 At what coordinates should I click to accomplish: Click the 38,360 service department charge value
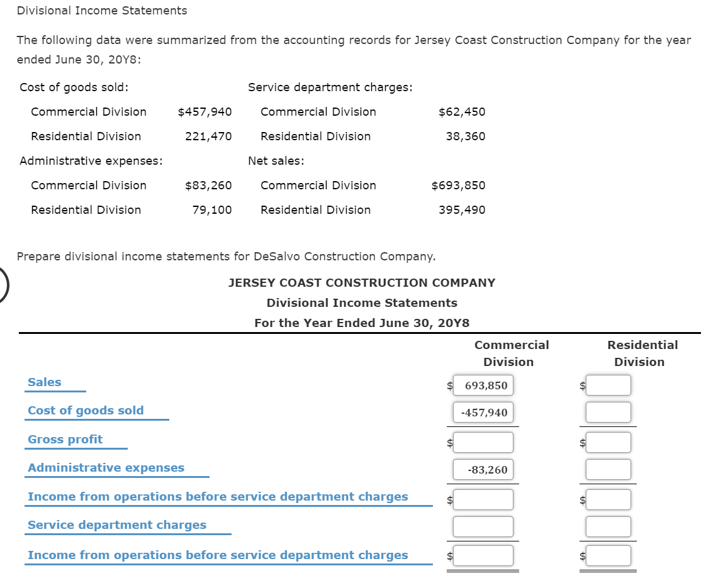(466, 136)
